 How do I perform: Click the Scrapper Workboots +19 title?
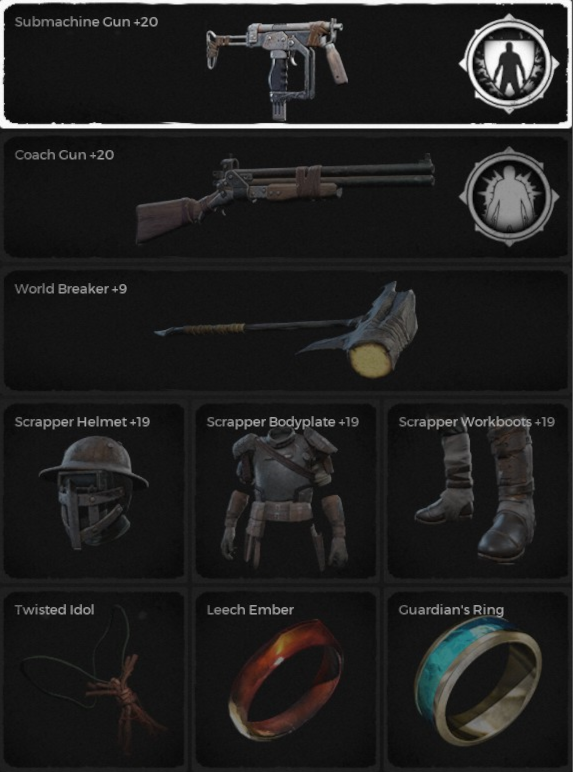(x=477, y=422)
